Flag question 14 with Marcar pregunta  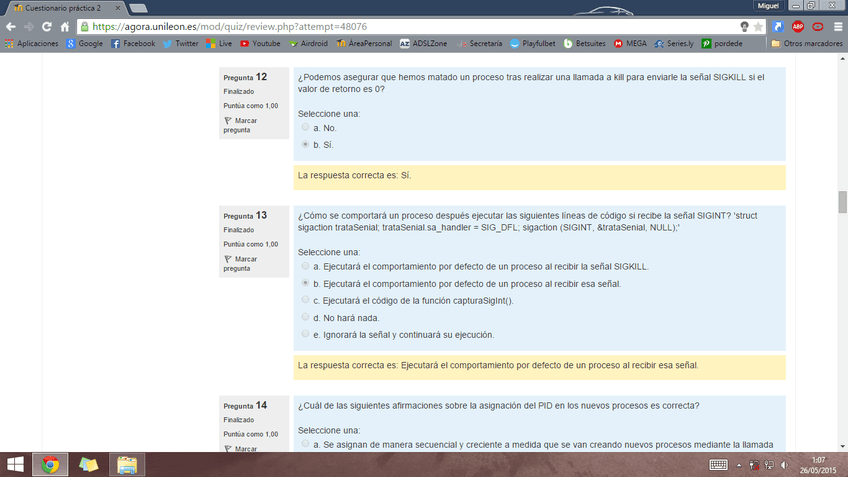(240, 448)
